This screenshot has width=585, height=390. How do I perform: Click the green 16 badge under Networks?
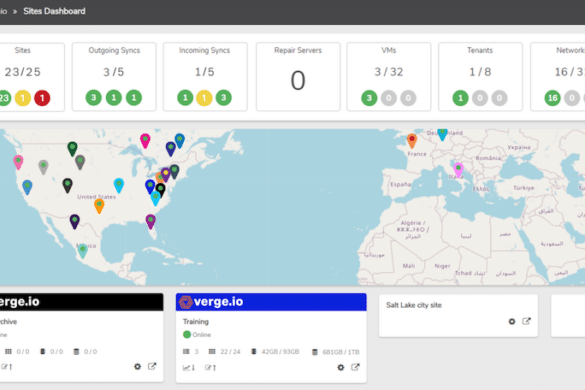pos(552,98)
